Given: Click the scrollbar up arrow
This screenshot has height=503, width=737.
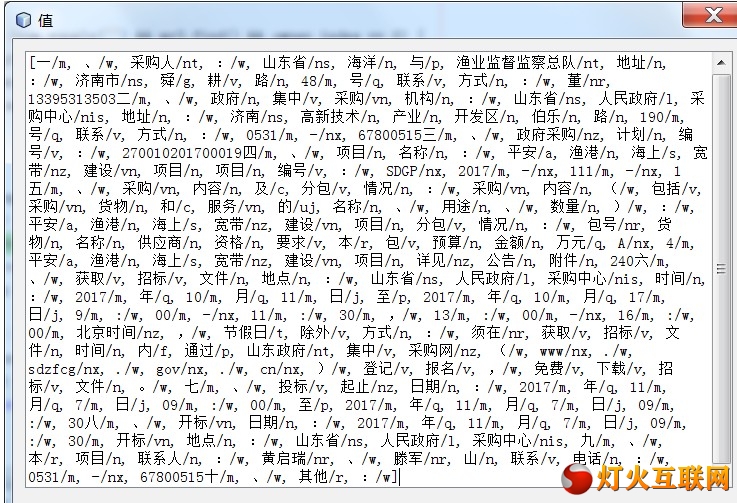Looking at the screenshot, I should 721,63.
